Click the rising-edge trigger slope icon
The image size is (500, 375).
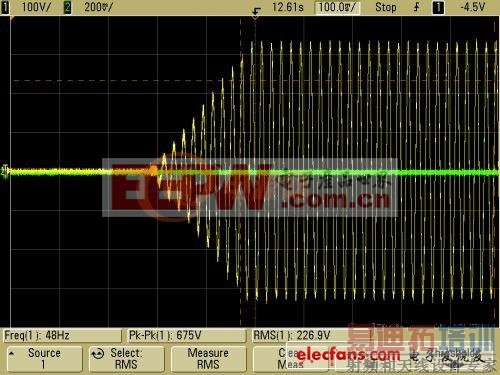point(416,7)
